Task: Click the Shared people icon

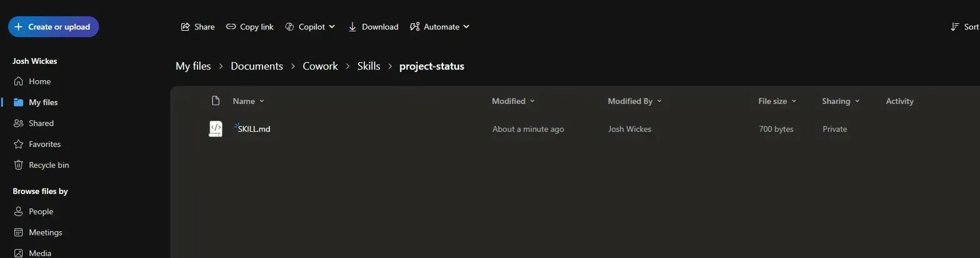Action: [x=18, y=123]
